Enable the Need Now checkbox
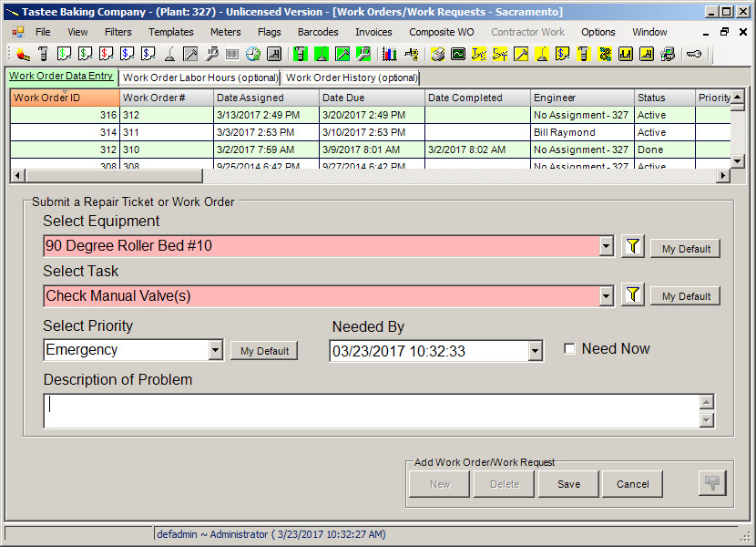 [569, 348]
